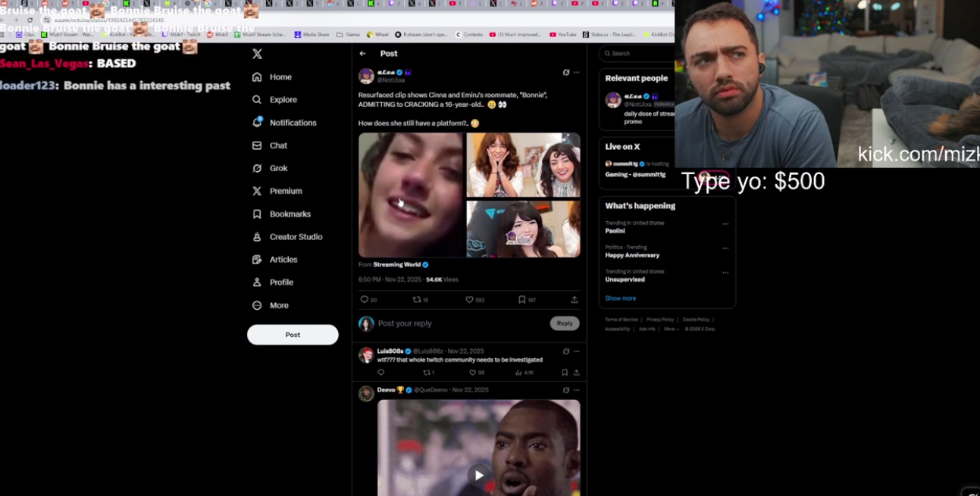Image resolution: width=980 pixels, height=496 pixels.
Task: Open three-dot menu on Luis808s reply
Action: click(x=577, y=351)
